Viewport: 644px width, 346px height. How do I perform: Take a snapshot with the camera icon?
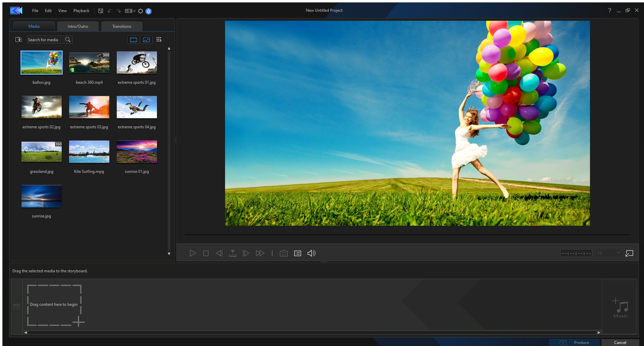[283, 253]
